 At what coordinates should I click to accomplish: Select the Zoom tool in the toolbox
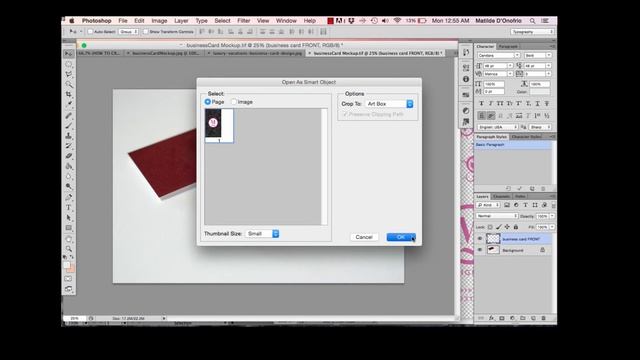[69, 249]
